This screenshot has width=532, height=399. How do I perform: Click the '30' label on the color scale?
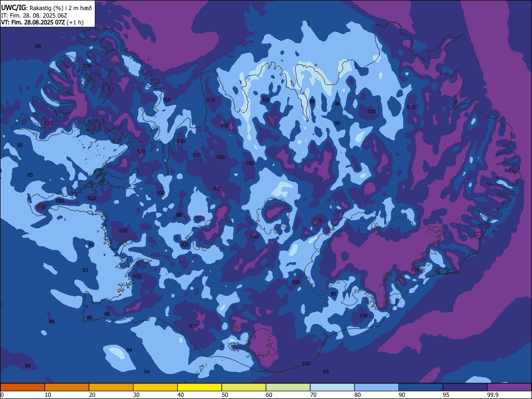[x=136, y=395]
